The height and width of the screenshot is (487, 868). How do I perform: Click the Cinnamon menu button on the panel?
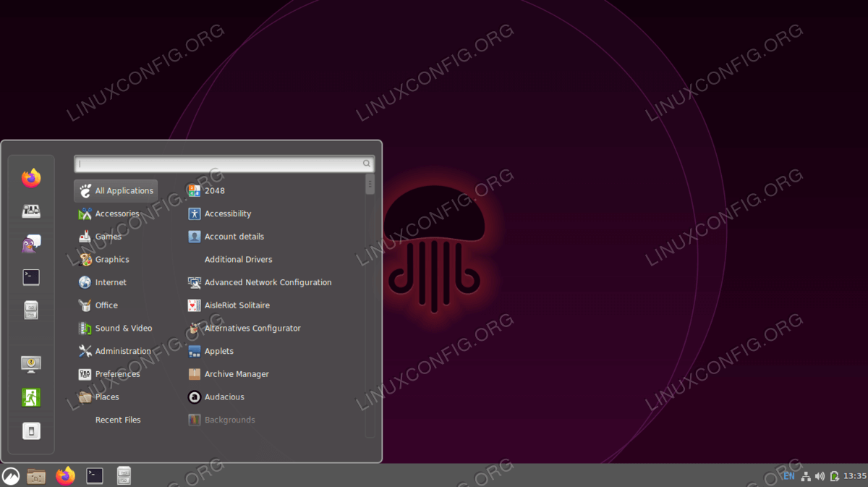tap(11, 475)
